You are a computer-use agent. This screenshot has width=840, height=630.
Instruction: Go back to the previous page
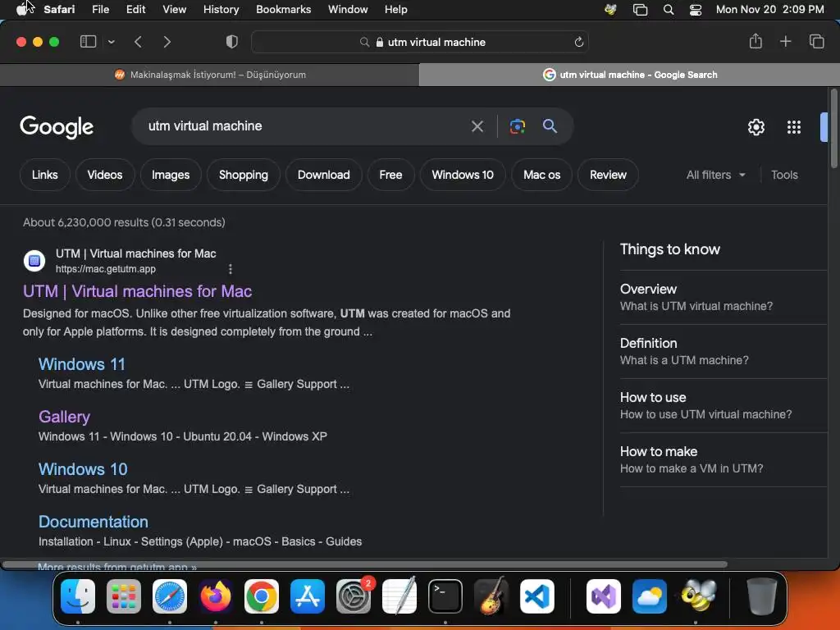(138, 42)
